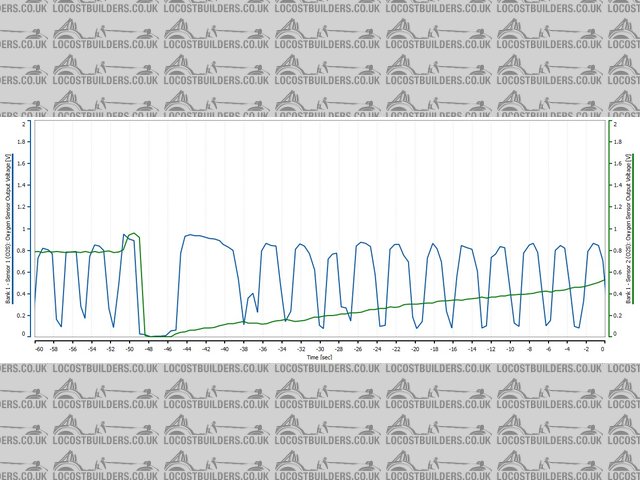Click the left axis Sensor 1 voltage title
Image resolution: width=640 pixels, height=480 pixels.
9,229
